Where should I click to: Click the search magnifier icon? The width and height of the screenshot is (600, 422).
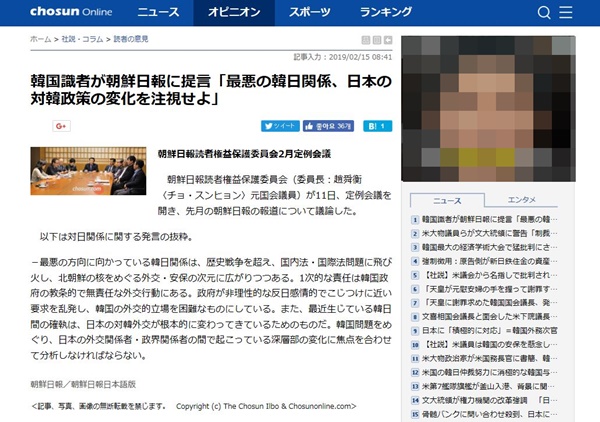click(x=544, y=13)
